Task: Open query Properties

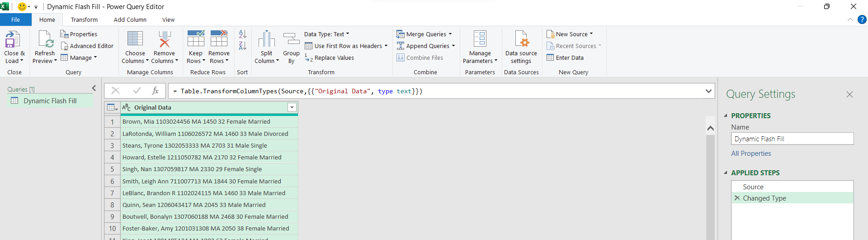Action: point(79,34)
